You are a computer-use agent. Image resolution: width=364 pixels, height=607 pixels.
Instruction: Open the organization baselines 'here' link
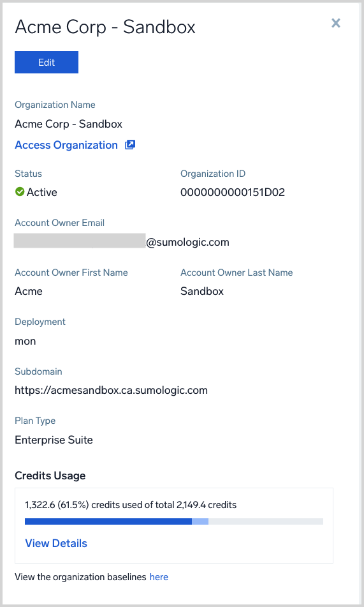point(159,577)
